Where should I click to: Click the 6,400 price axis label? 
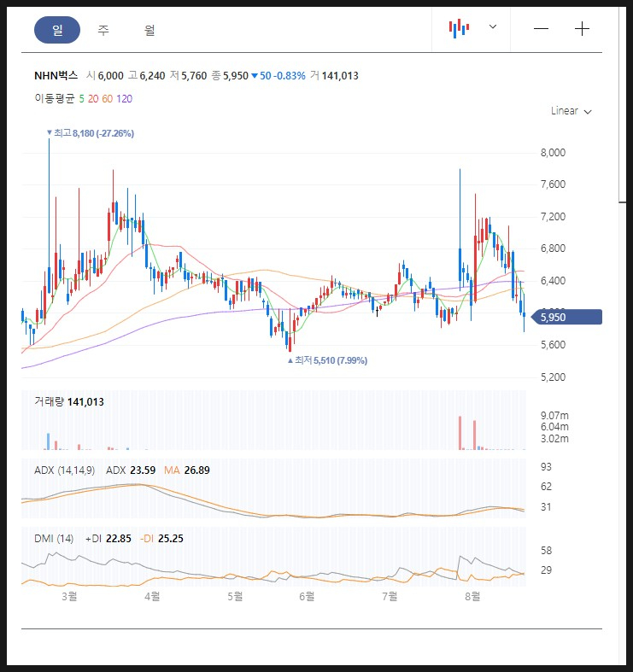[x=553, y=281]
